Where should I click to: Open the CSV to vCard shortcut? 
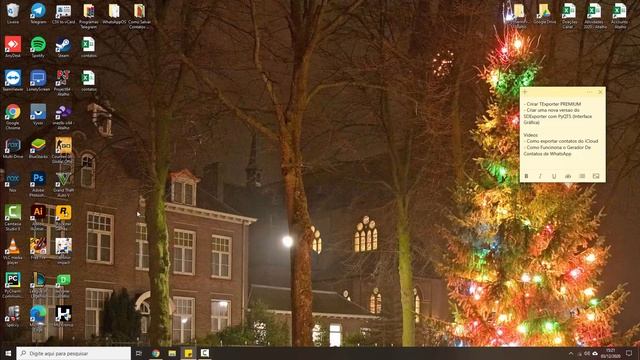(x=63, y=13)
